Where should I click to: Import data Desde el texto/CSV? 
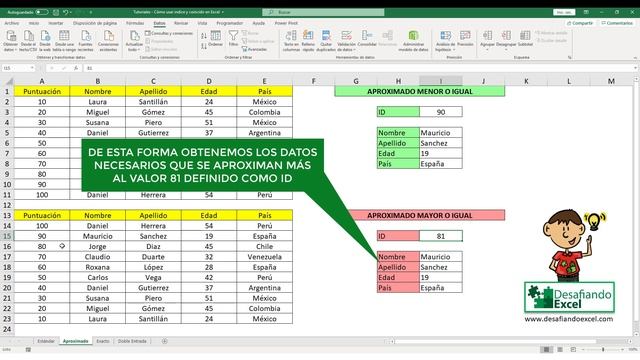pyautogui.click(x=28, y=41)
